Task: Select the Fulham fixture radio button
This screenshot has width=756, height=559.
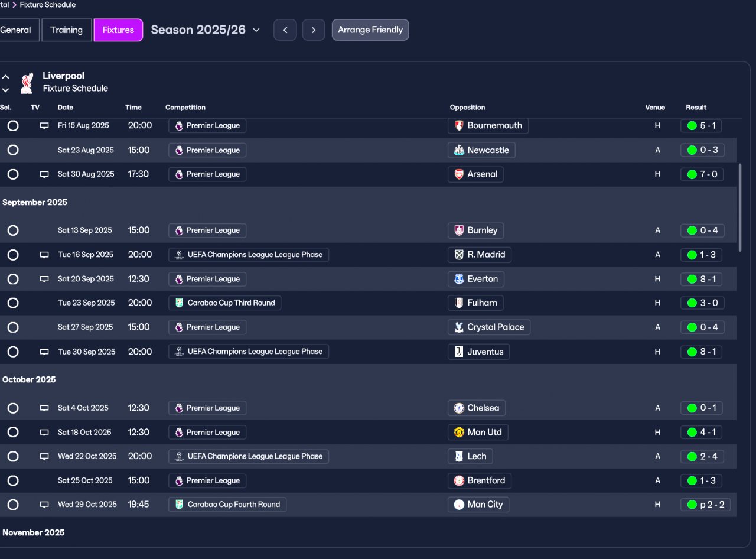Action: click(13, 303)
